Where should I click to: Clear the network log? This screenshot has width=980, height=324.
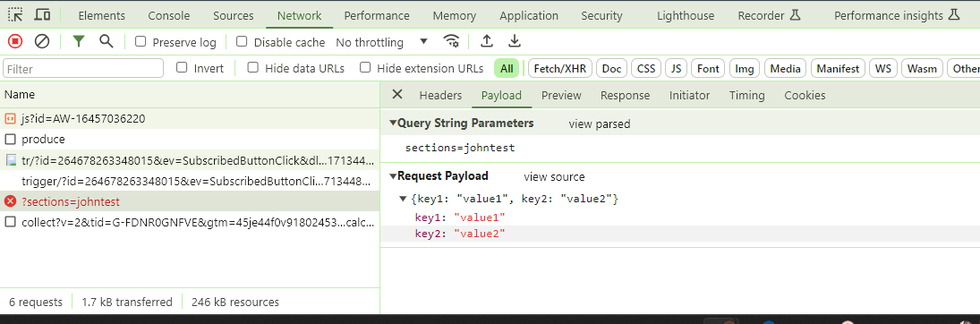pos(42,41)
